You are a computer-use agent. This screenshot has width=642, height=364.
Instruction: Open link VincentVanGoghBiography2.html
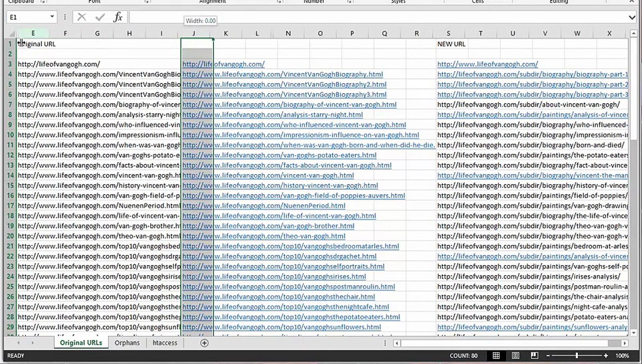point(284,84)
